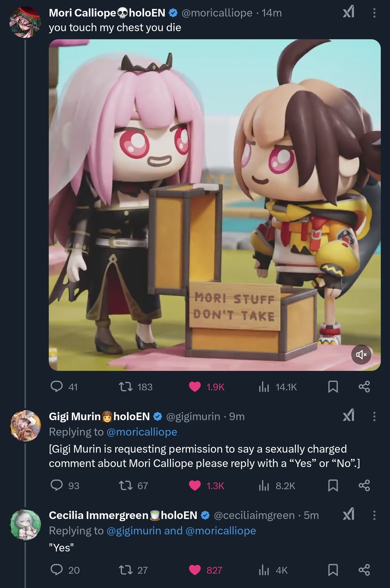Repost Gigi Murin's reply with 67 reposts

(x=134, y=486)
